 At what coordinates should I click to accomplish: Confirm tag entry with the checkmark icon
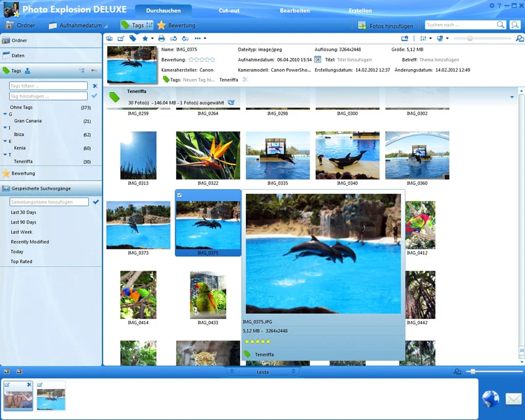coord(94,96)
